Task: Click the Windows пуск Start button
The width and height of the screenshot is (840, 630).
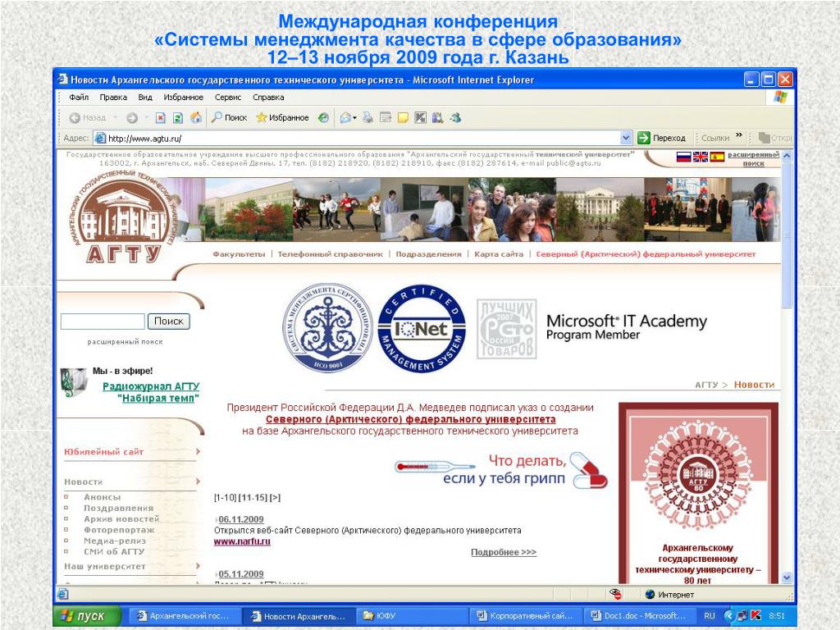Action: tap(87, 616)
